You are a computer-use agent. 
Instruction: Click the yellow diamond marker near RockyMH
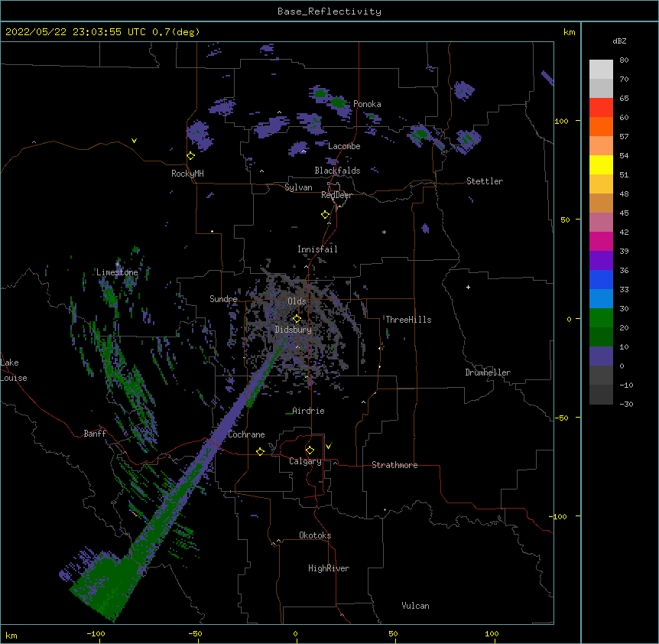[x=190, y=156]
